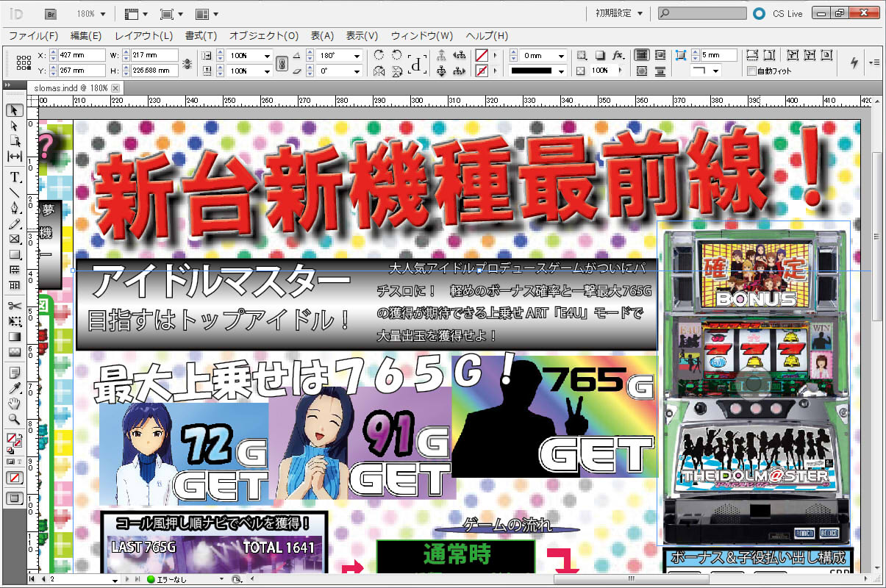
Task: Click the flip vertical icon
Action: pos(397,71)
